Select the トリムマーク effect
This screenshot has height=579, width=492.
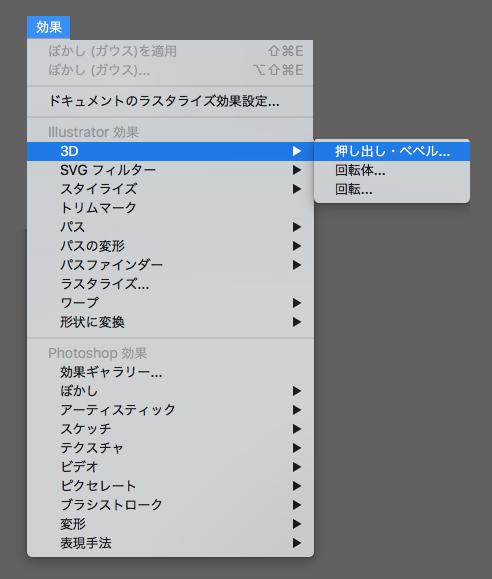(170, 208)
